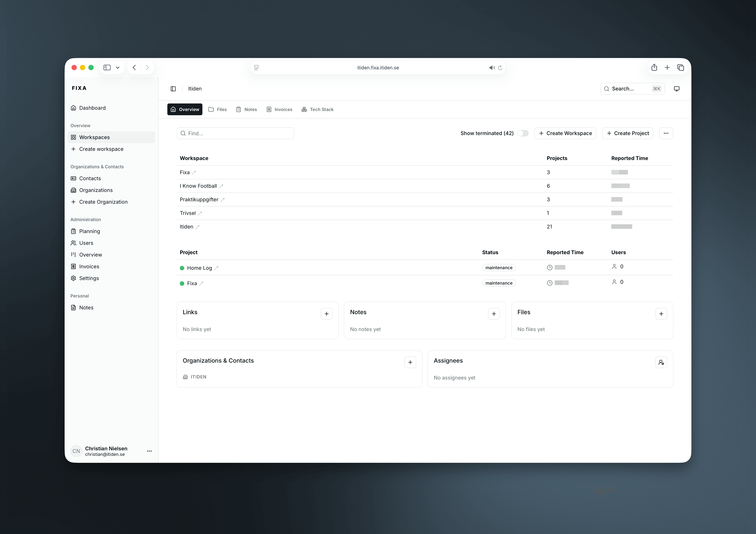
Task: Toggle the app sidebar panel icon beside Itiden
Action: pyautogui.click(x=173, y=89)
